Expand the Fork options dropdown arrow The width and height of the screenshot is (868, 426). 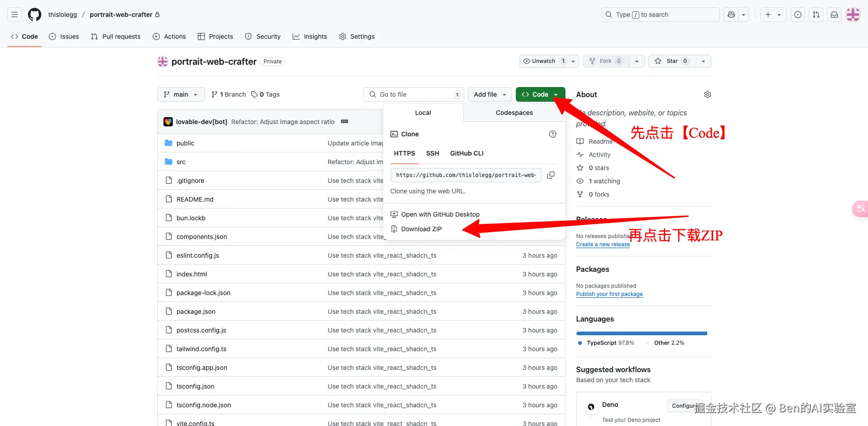tap(637, 61)
